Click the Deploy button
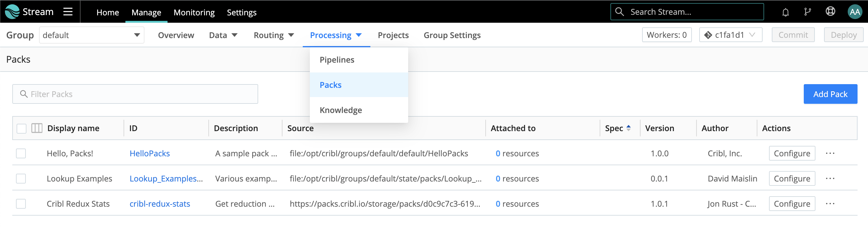868x234 pixels. click(844, 35)
